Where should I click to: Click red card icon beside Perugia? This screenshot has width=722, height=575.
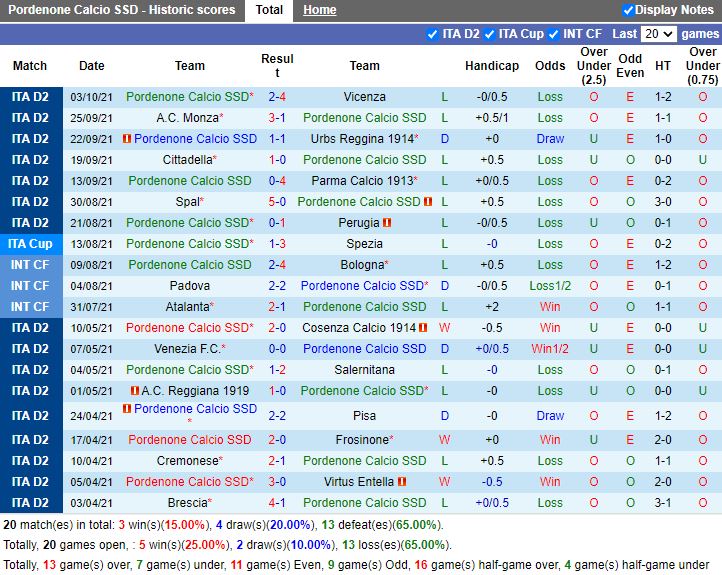[x=387, y=223]
